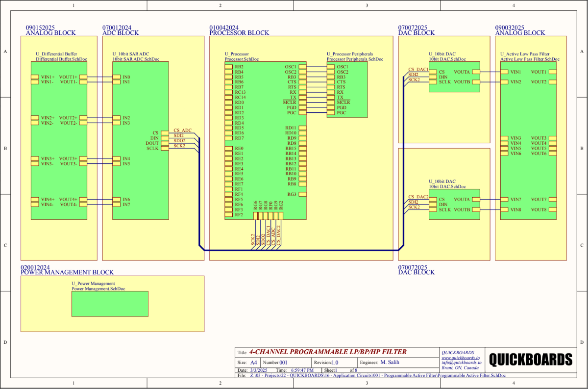Select the DOUT port on ADC sheet
The height and width of the screenshot is (389, 588).
click(165, 143)
